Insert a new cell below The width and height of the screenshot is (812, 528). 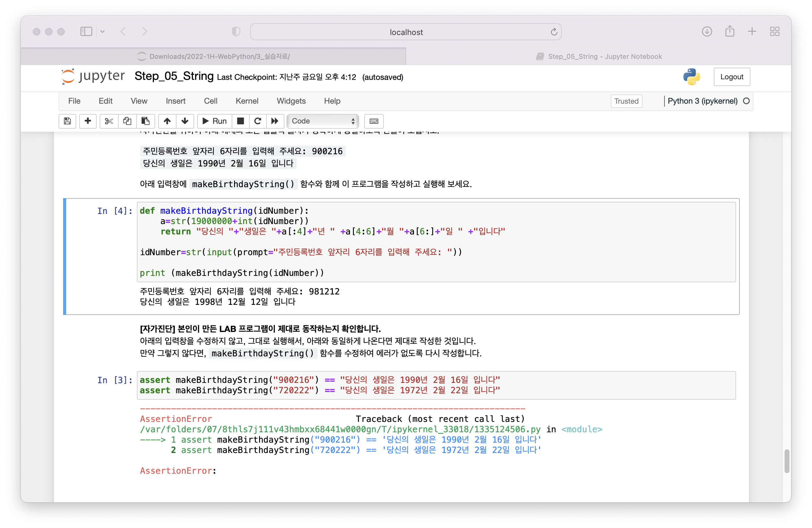(x=88, y=121)
